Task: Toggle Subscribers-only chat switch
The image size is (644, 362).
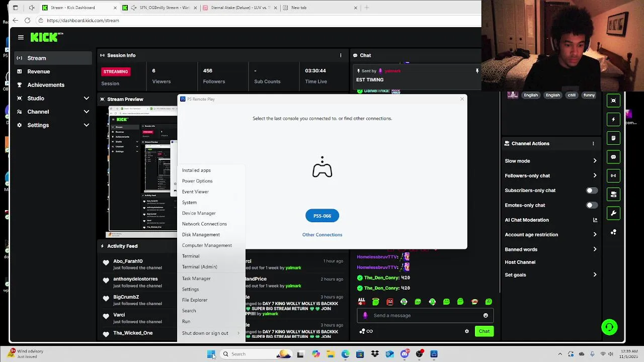Action: tap(592, 191)
